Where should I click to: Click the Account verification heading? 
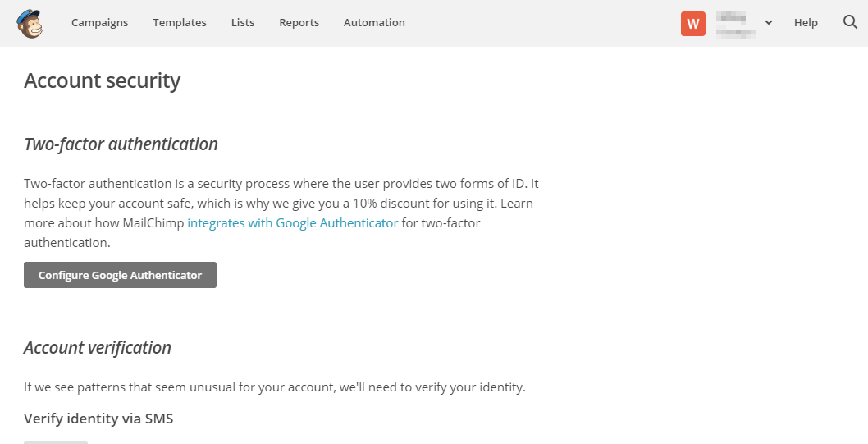pos(98,348)
